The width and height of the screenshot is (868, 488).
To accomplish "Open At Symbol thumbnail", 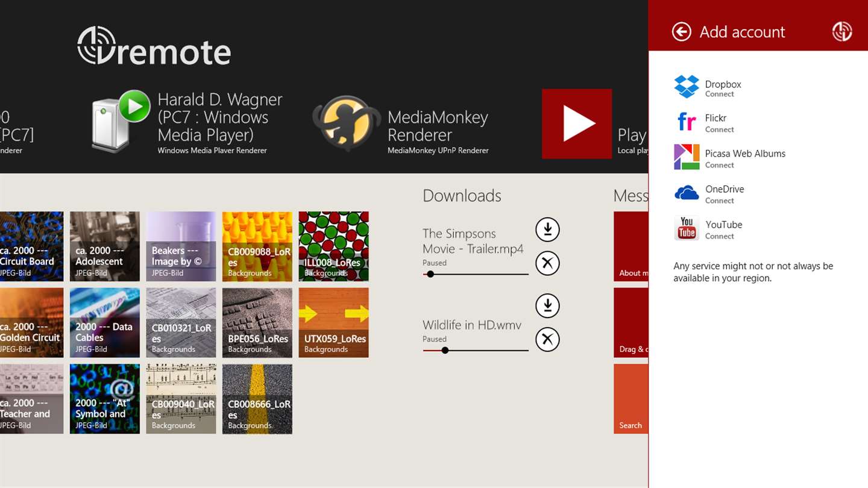I will tap(105, 399).
